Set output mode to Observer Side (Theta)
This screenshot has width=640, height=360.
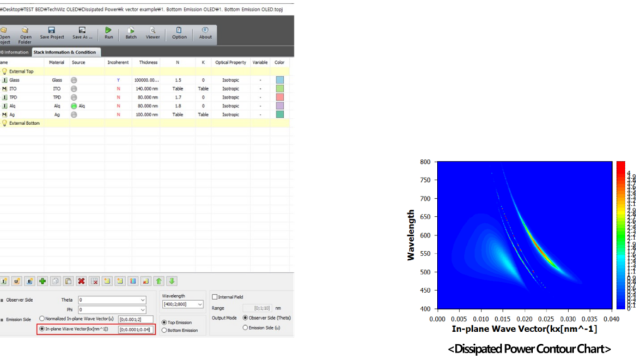coord(245,318)
